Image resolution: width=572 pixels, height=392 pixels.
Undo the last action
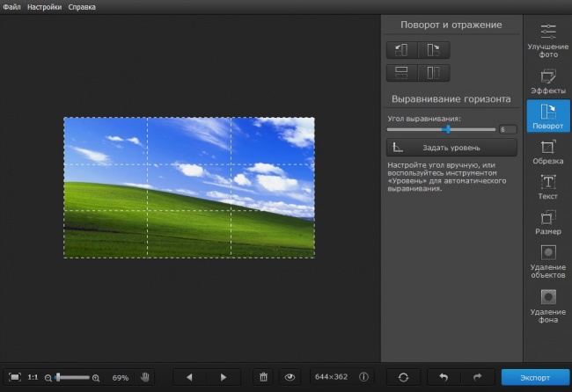pos(444,377)
